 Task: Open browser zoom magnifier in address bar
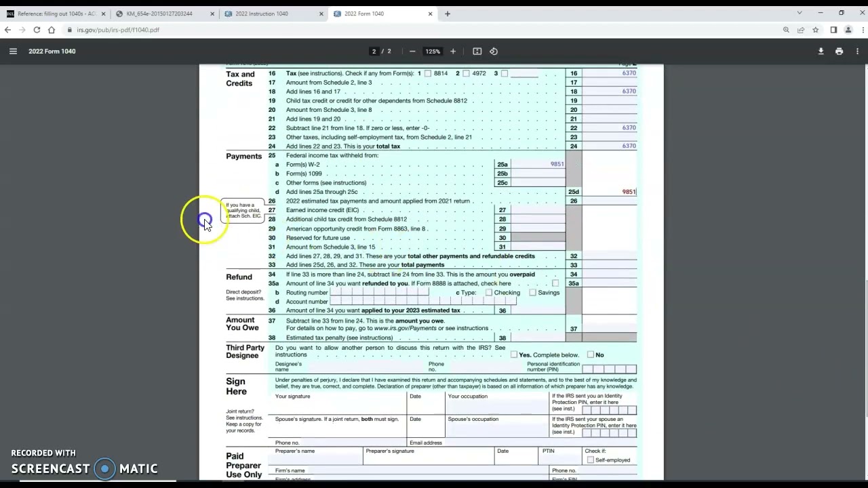pyautogui.click(x=786, y=30)
